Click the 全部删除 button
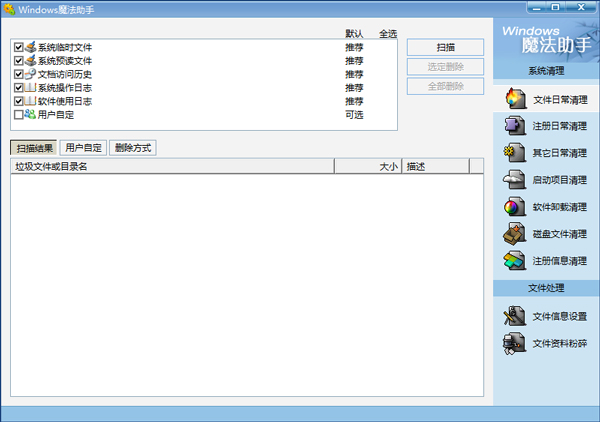600x422 pixels. [x=445, y=86]
